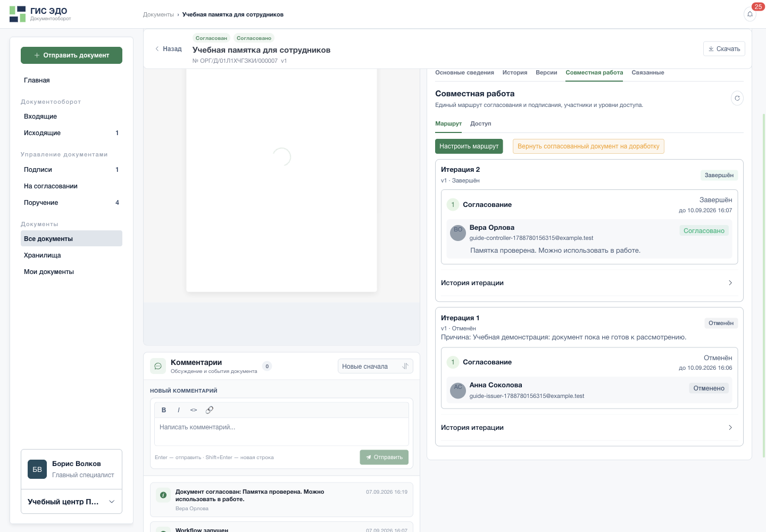766x532 pixels.
Task: Select Все документы in sidebar
Action: 71,239
